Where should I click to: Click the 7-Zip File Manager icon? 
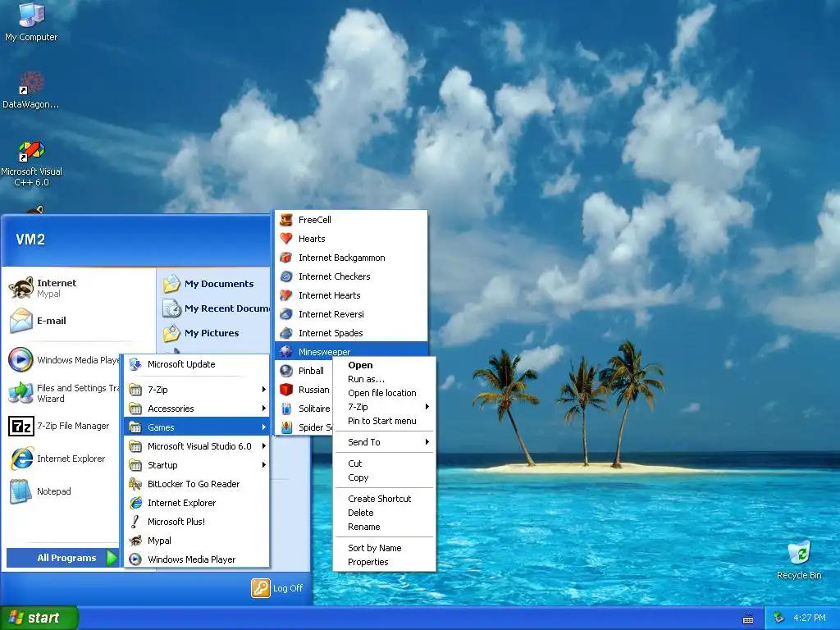(x=21, y=427)
